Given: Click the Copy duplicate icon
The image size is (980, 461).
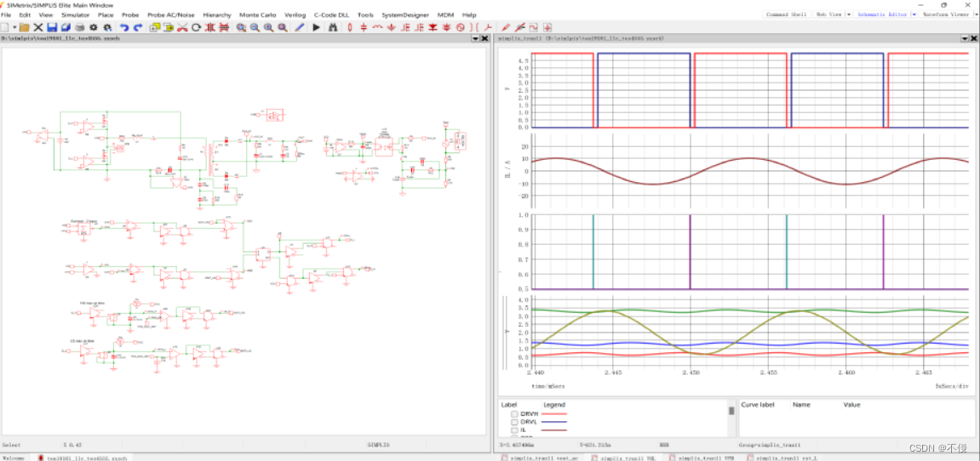Looking at the screenshot, I should [154, 27].
